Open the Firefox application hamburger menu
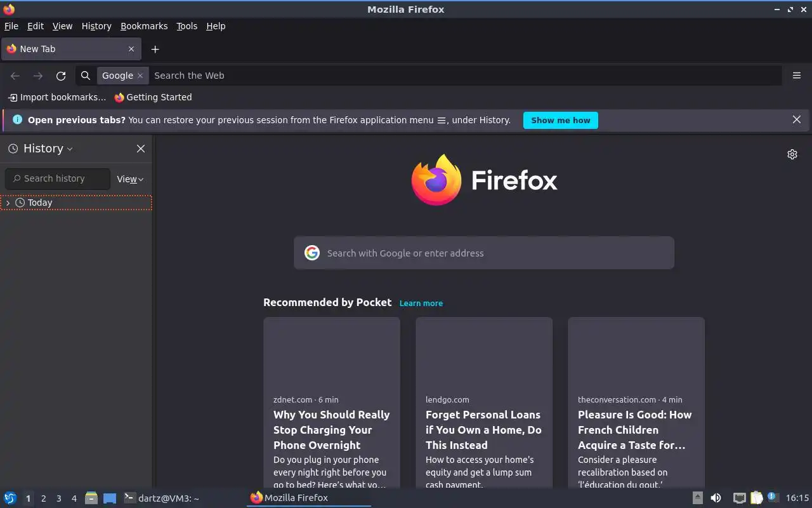The image size is (812, 508). point(797,76)
